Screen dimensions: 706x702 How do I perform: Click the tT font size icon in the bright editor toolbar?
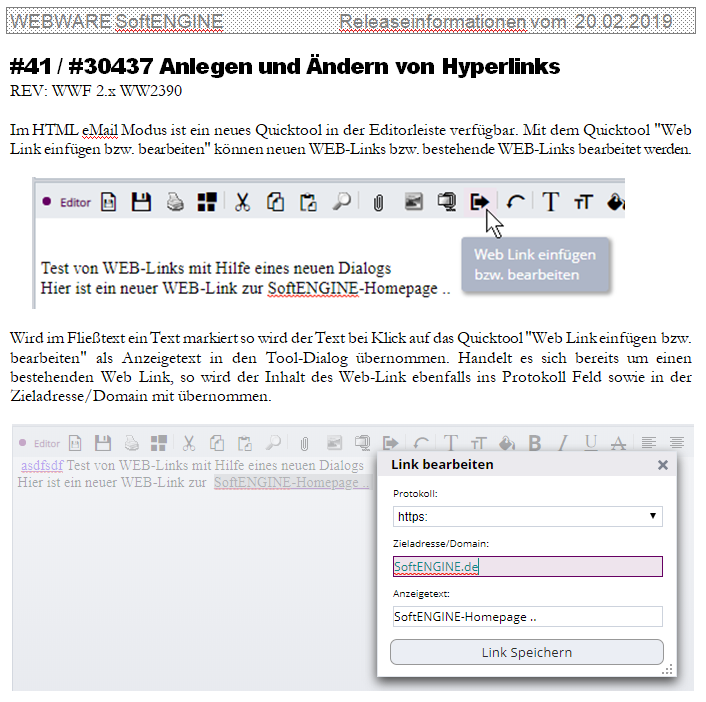click(x=583, y=202)
